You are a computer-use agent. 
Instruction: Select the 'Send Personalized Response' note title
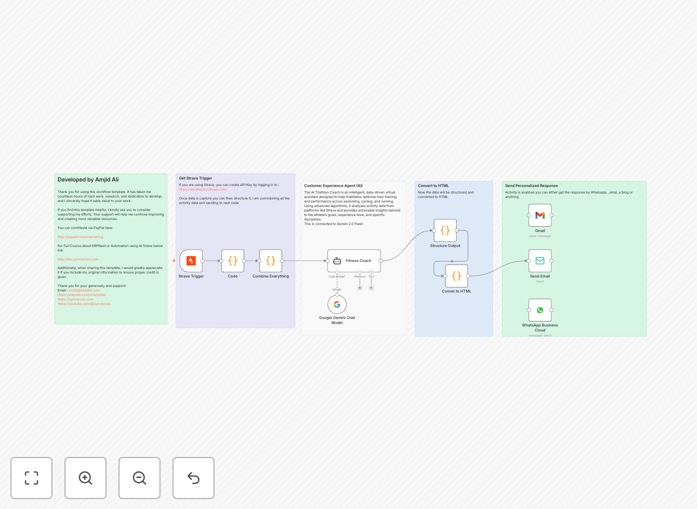[532, 186]
